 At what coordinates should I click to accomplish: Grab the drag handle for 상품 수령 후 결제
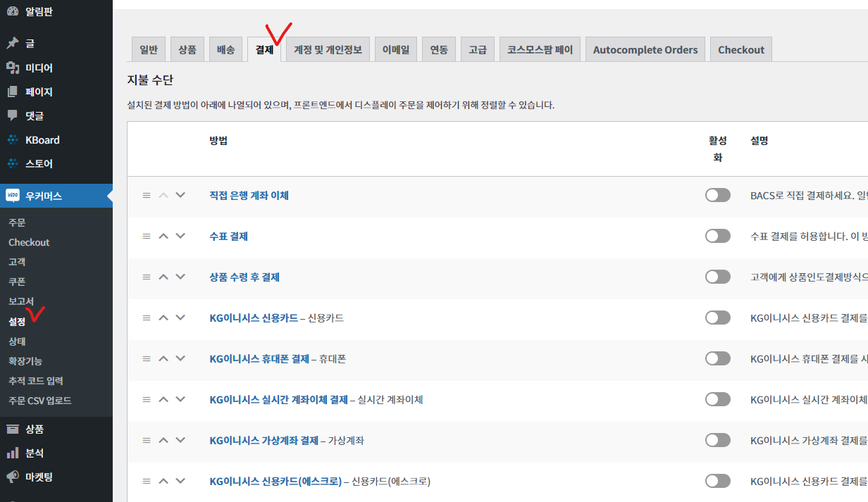[147, 277]
